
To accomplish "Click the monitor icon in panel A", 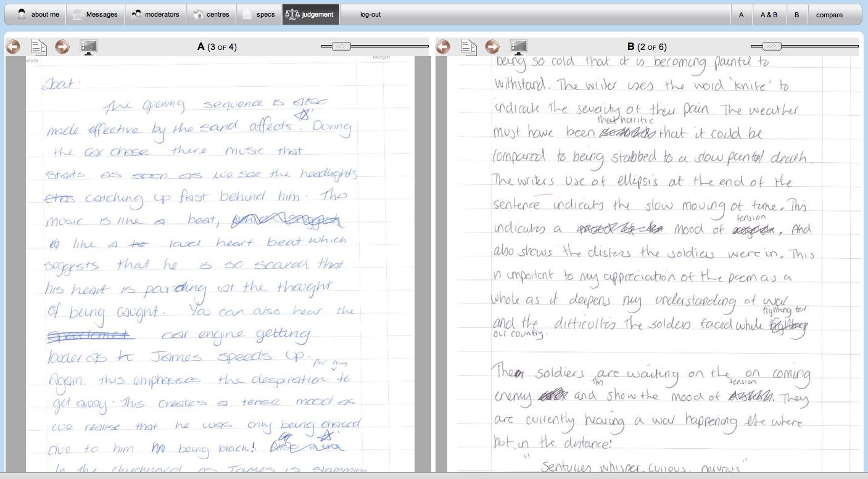I will [x=89, y=47].
